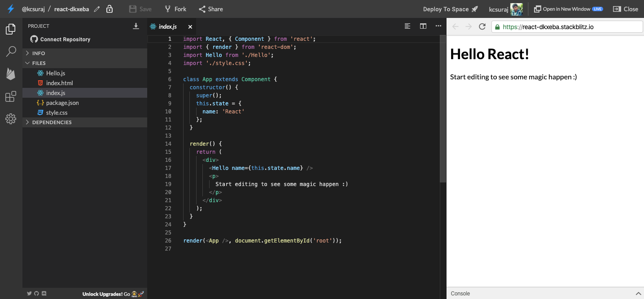Viewport: 644px width, 299px height.
Task: Open style.css in the file tree
Action: tap(85, 113)
